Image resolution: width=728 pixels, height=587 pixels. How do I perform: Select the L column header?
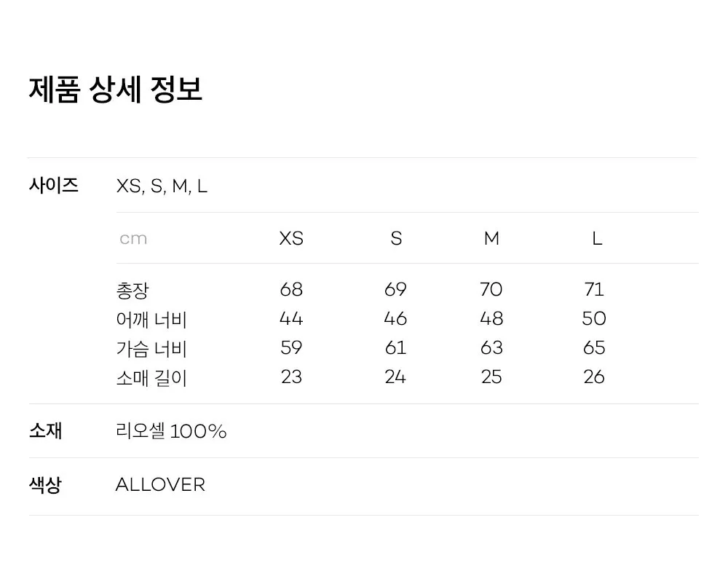[x=597, y=239]
